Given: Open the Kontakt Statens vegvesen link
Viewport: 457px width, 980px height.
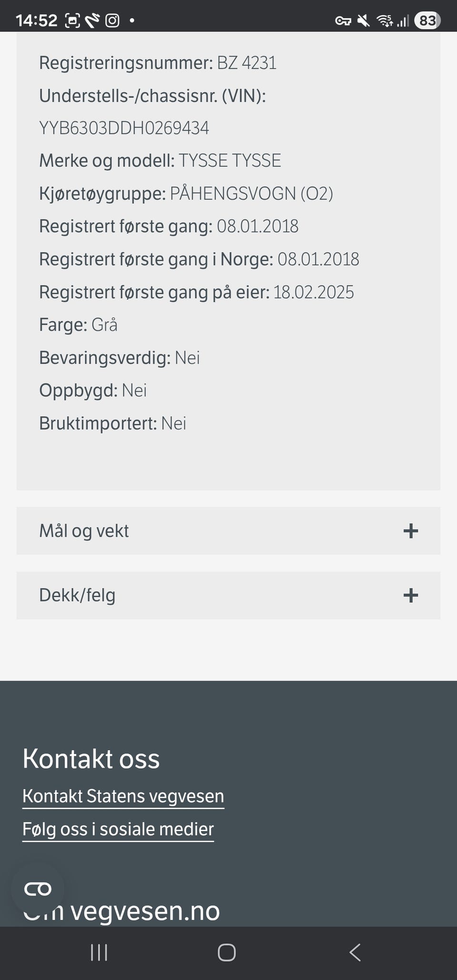Looking at the screenshot, I should click(x=123, y=796).
